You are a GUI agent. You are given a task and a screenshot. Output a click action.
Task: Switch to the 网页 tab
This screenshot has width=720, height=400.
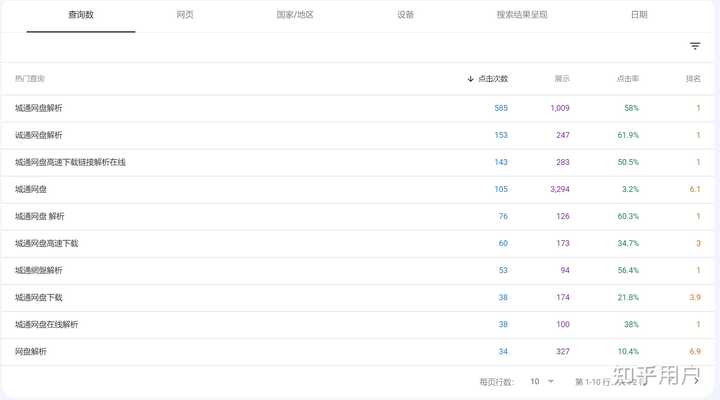point(185,15)
